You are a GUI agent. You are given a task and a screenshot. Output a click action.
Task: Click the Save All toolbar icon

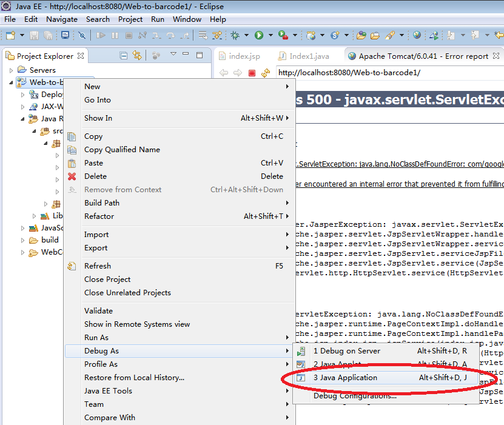(48, 35)
